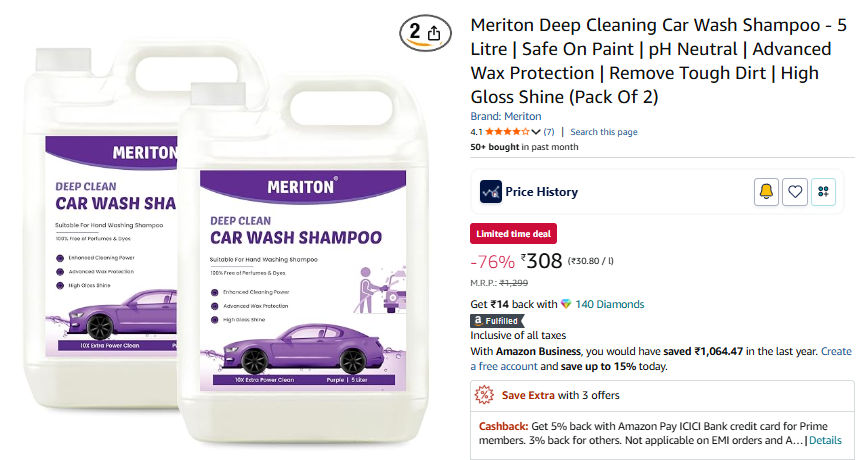Open the Brand: Meriton link
This screenshot has width=863, height=460.
tap(506, 117)
